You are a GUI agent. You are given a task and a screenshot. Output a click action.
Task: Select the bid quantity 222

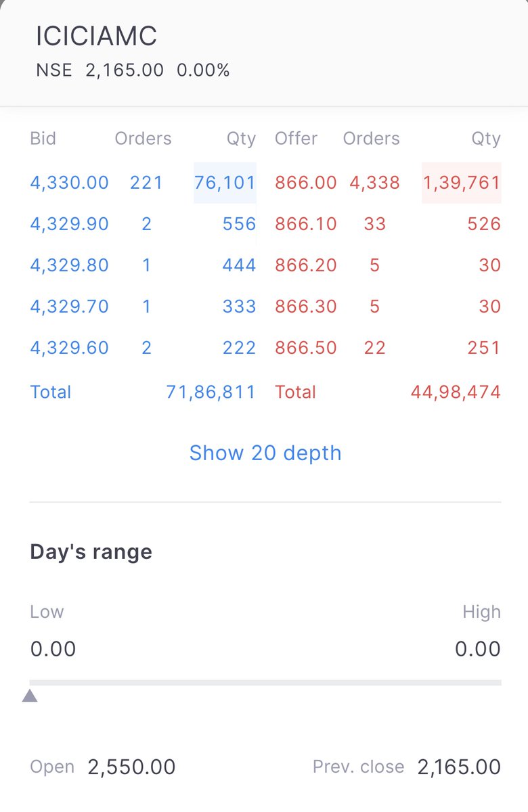(239, 348)
